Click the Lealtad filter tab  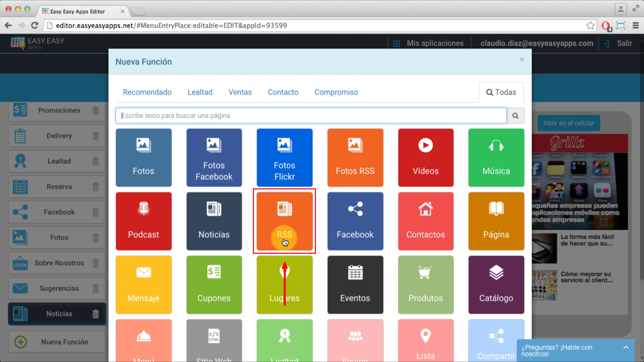click(200, 92)
